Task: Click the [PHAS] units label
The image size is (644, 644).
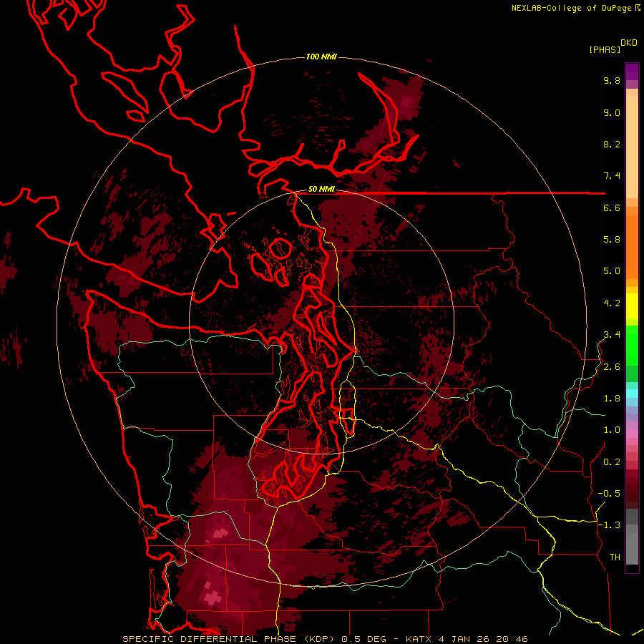Action: coord(605,50)
